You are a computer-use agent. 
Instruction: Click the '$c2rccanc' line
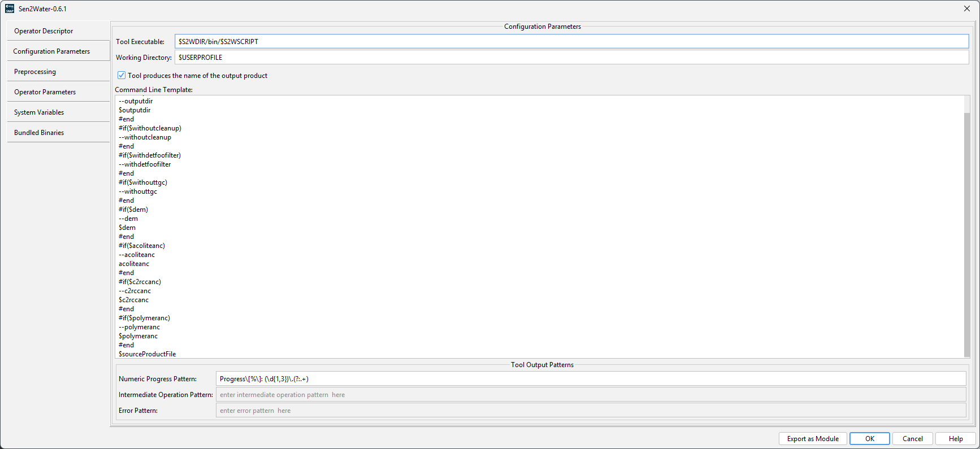134,300
